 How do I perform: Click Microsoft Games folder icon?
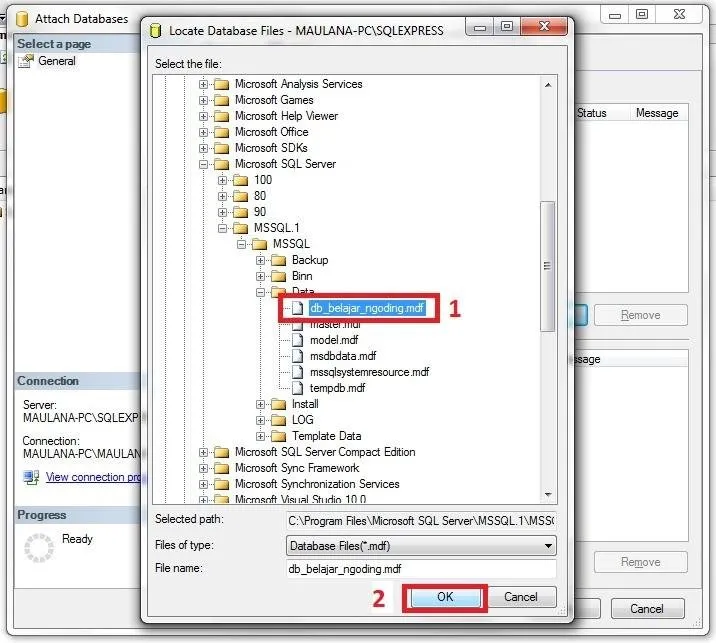[221, 100]
